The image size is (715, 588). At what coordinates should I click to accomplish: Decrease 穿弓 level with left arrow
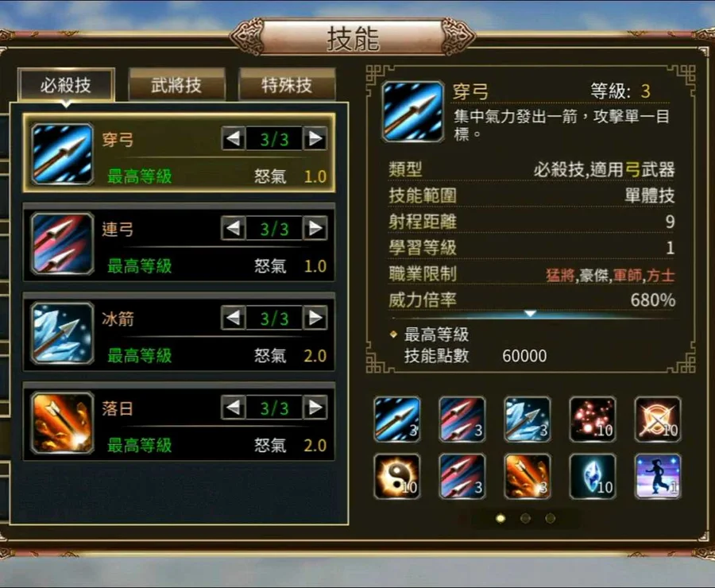234,138
